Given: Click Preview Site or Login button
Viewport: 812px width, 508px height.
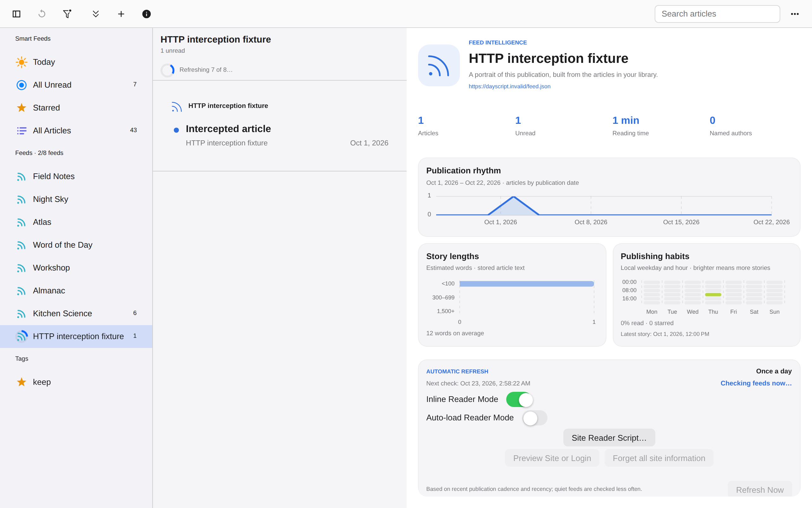Looking at the screenshot, I should click(x=552, y=458).
